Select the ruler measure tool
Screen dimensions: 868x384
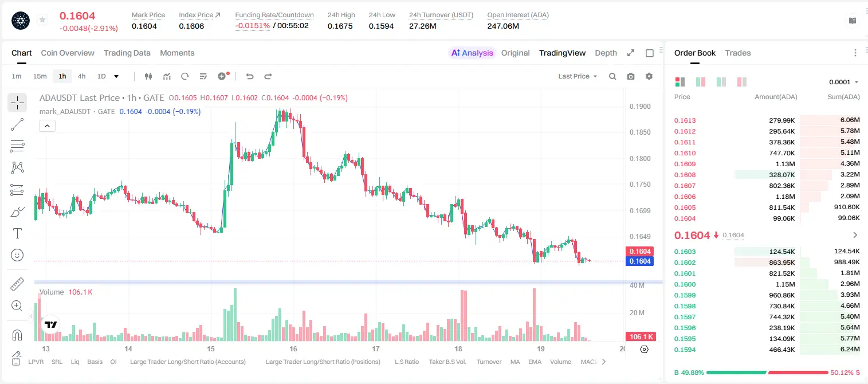click(17, 284)
